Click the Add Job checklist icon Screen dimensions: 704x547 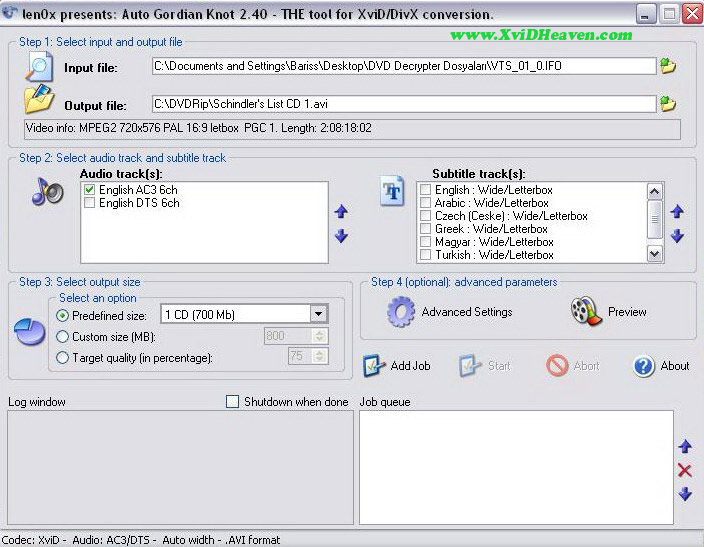click(374, 366)
